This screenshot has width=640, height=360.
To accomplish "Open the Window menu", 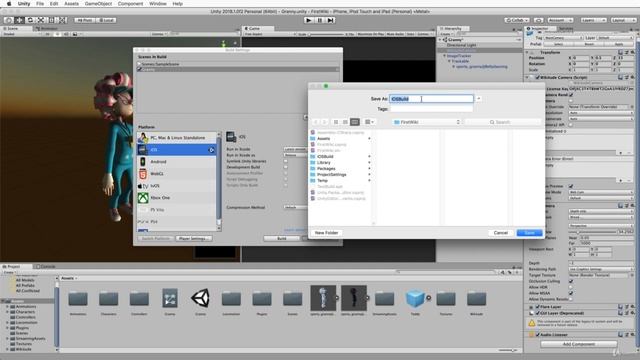I will pyautogui.click(x=158, y=4).
